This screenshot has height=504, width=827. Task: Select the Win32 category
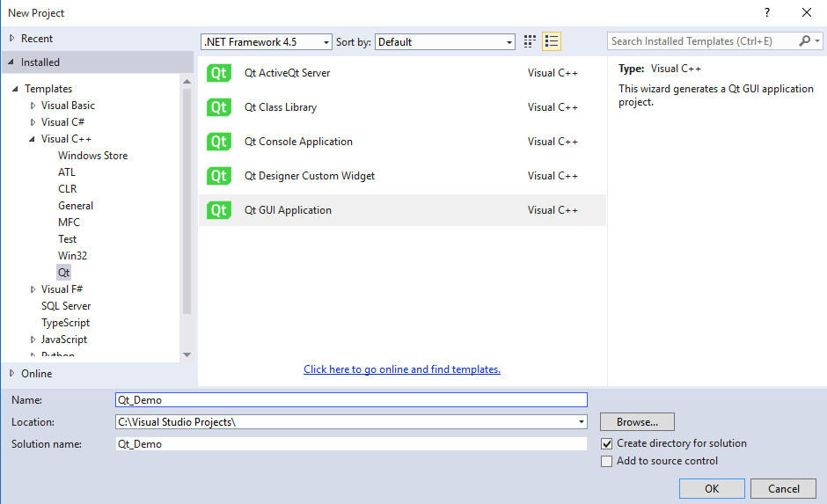pos(72,256)
